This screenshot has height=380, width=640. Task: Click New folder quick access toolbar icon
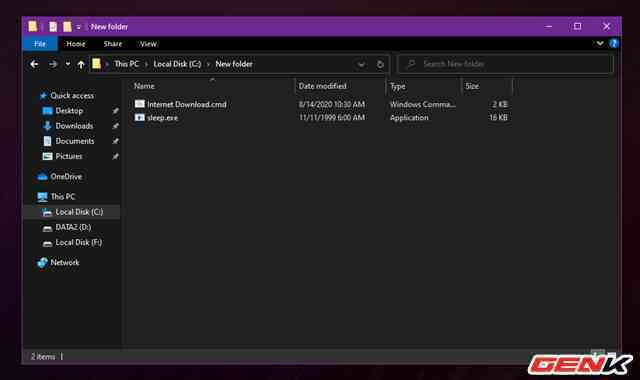tap(67, 27)
